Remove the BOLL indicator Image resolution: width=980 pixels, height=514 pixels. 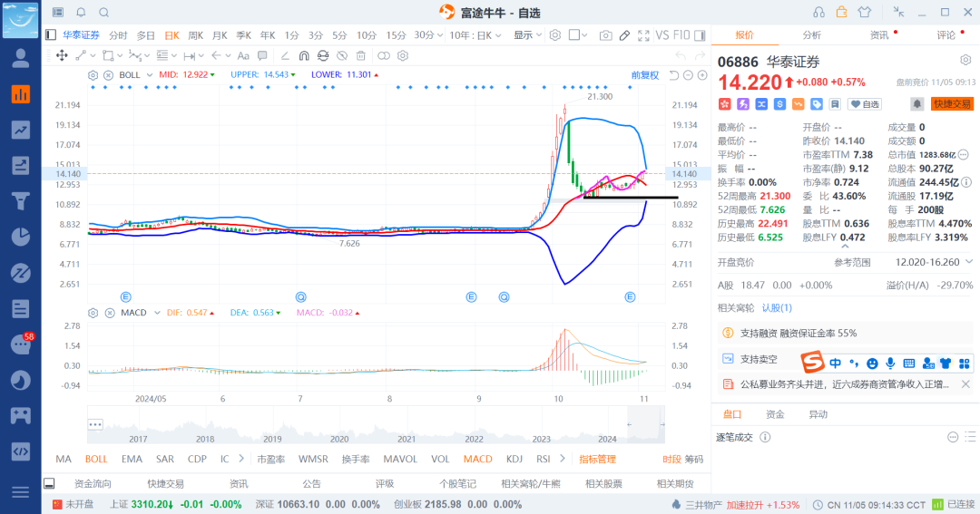click(108, 75)
